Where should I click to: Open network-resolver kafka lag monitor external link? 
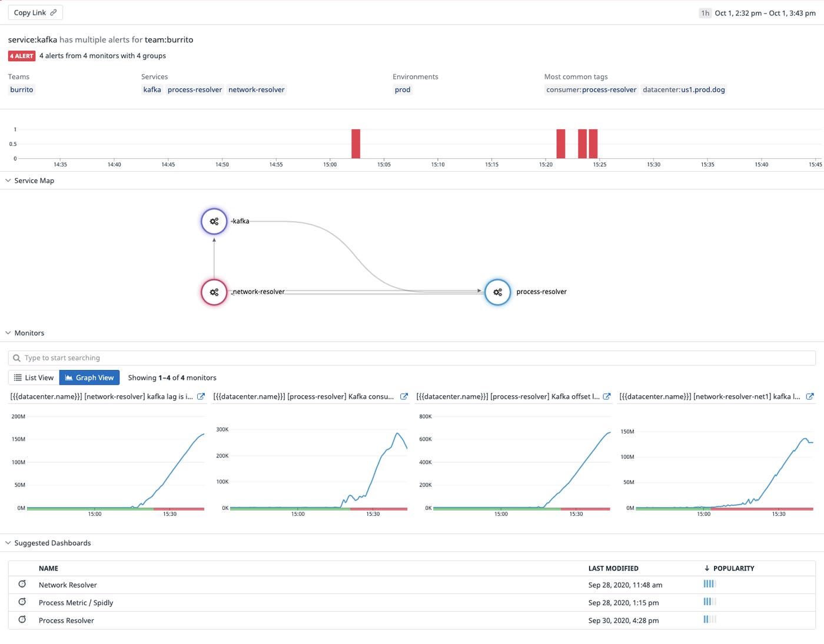pyautogui.click(x=201, y=396)
